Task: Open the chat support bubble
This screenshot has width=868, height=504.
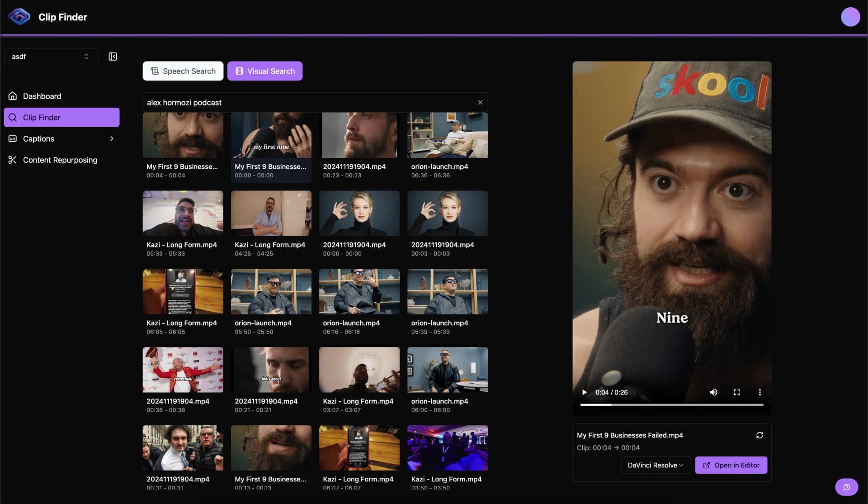Action: click(x=846, y=487)
